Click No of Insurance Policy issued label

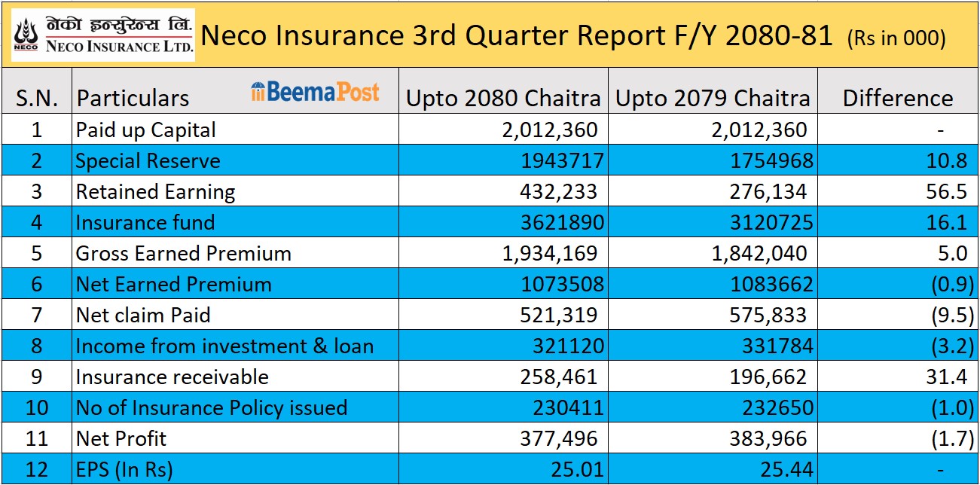point(212,407)
